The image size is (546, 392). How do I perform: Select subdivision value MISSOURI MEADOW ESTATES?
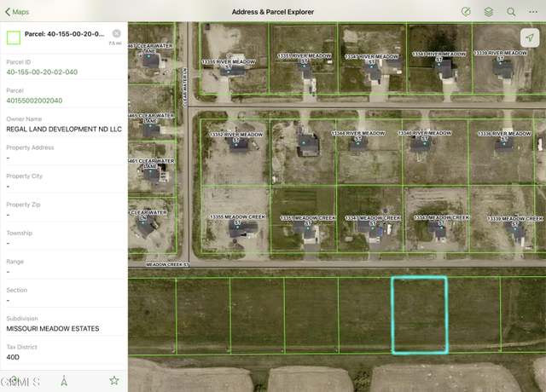click(53, 328)
